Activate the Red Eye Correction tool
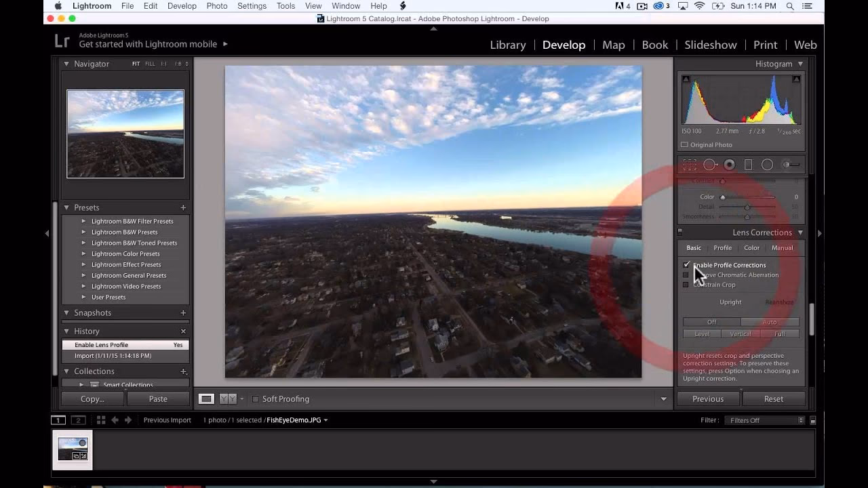This screenshot has width=868, height=488. (729, 165)
